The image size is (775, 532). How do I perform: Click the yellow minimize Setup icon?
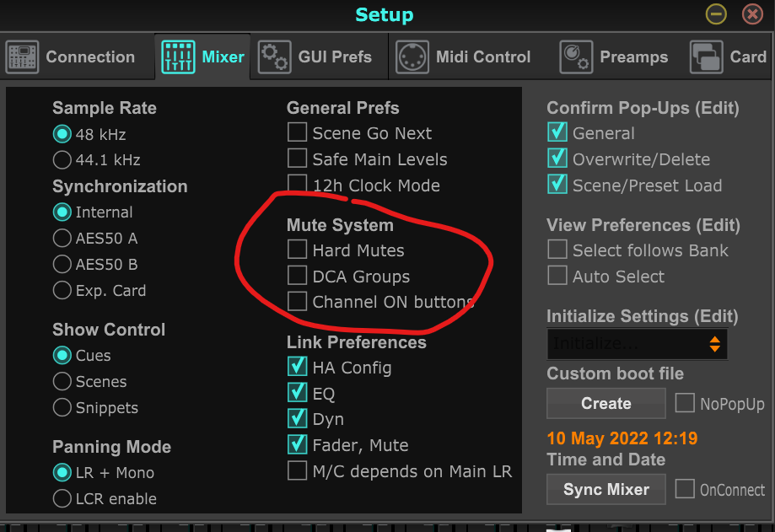pos(716,14)
